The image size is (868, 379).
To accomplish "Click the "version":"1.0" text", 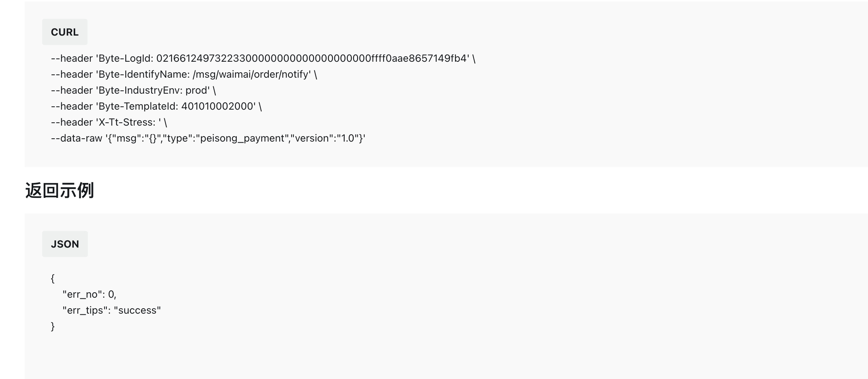I will [324, 138].
